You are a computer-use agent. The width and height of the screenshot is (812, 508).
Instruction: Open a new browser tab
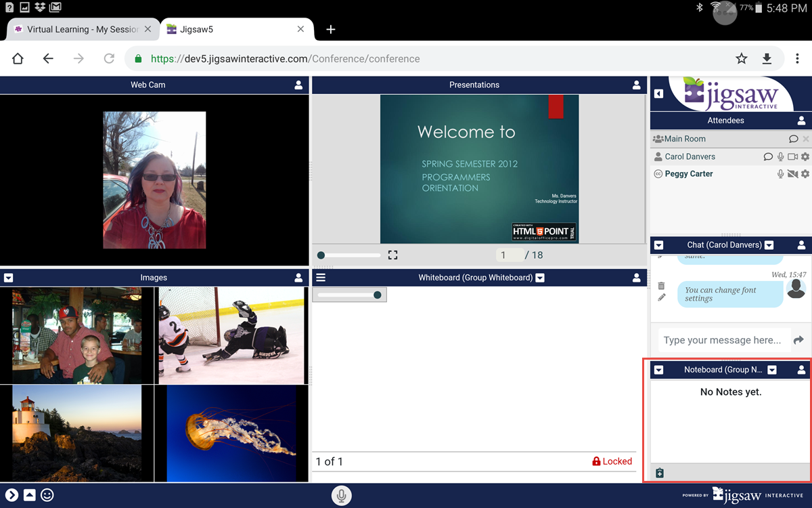[331, 29]
